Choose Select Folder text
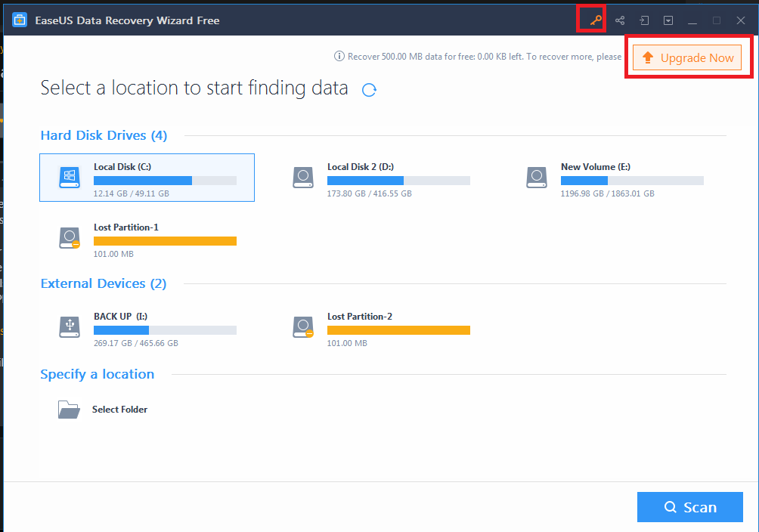This screenshot has width=759, height=532. pyautogui.click(x=119, y=410)
